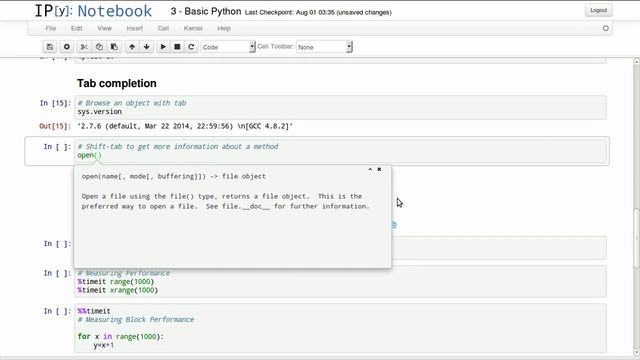Image resolution: width=640 pixels, height=360 pixels.
Task: Click scrollbar down arrow at bottom
Action: [636, 353]
